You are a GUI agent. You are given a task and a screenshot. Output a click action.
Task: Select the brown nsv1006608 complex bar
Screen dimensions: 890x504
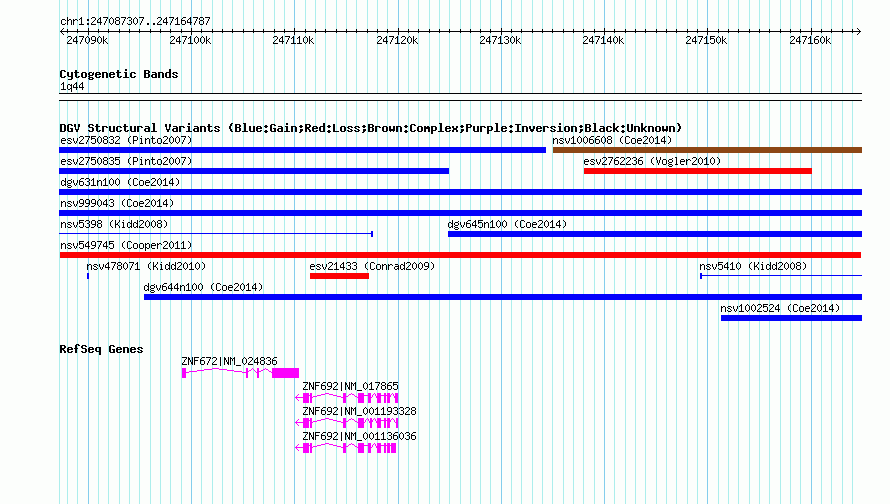point(707,150)
